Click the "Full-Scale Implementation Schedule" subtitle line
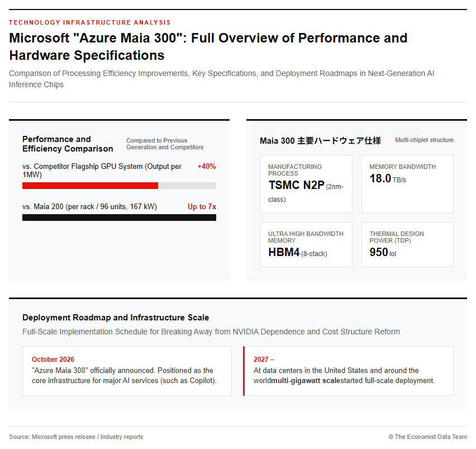 coord(211,332)
